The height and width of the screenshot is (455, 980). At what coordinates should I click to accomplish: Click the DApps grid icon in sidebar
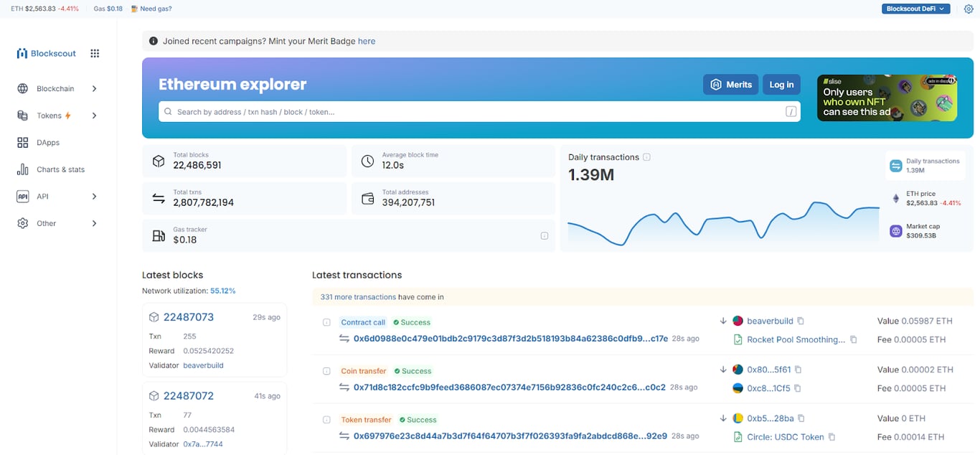[23, 143]
